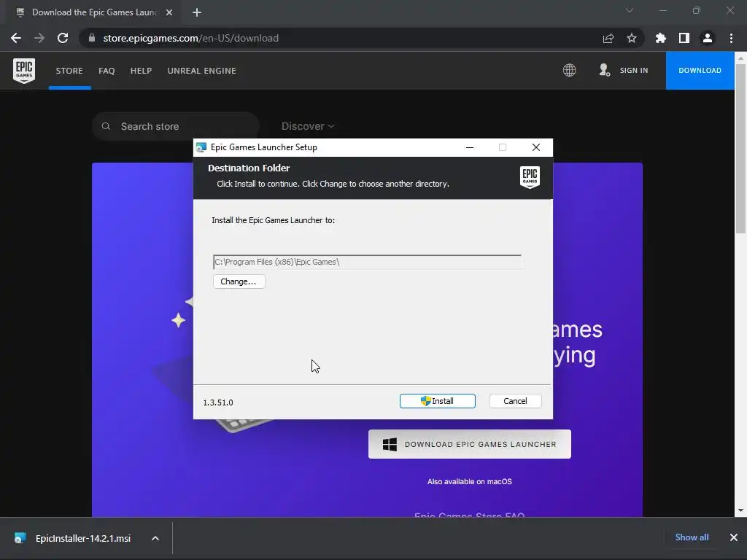Open the tab search chevron

point(630,10)
